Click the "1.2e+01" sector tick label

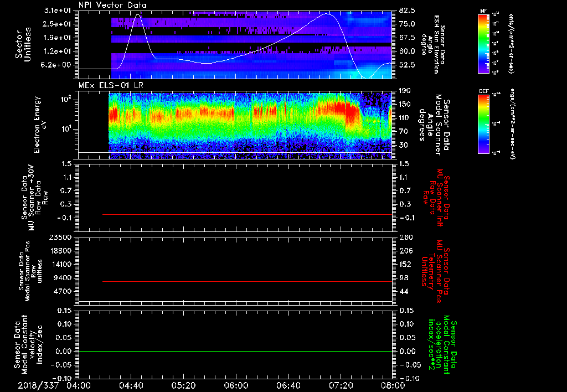(58, 51)
